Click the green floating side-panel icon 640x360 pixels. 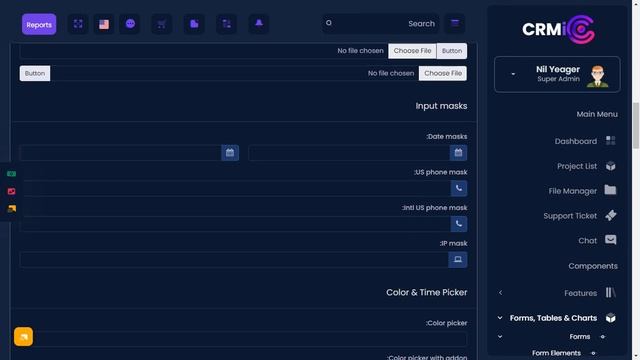coord(11,174)
